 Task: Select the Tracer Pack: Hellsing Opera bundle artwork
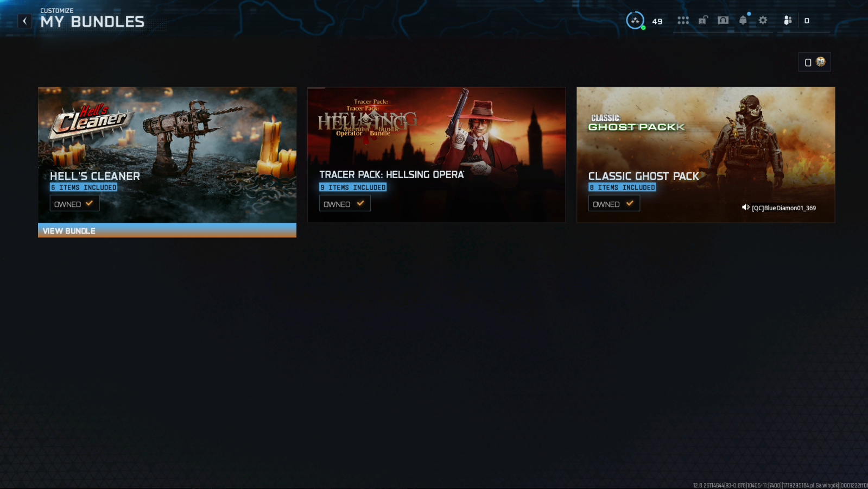[x=436, y=155]
